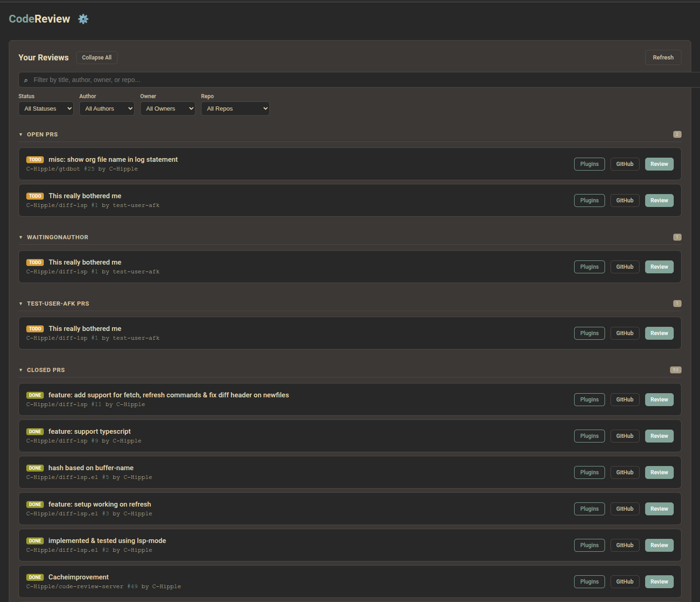Click the 'Your Reviews' heading
Screen dimensions: 700x602
click(43, 58)
